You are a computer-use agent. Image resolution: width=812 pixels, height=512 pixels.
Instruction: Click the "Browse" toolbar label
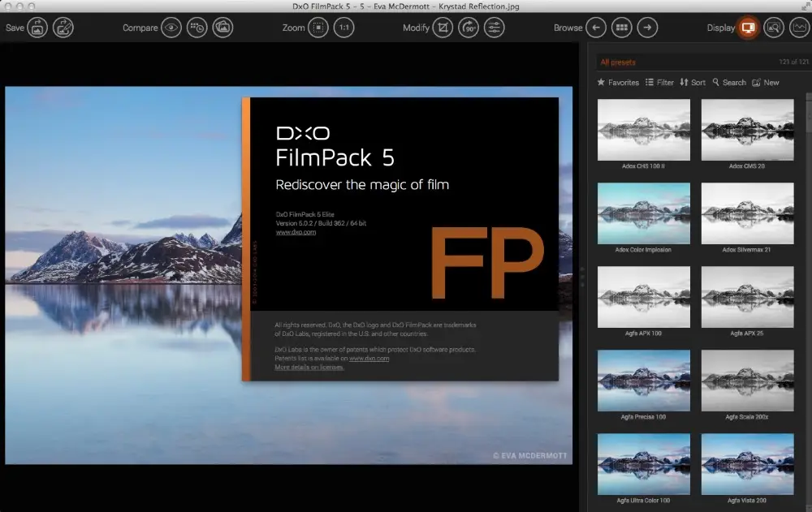pyautogui.click(x=568, y=28)
